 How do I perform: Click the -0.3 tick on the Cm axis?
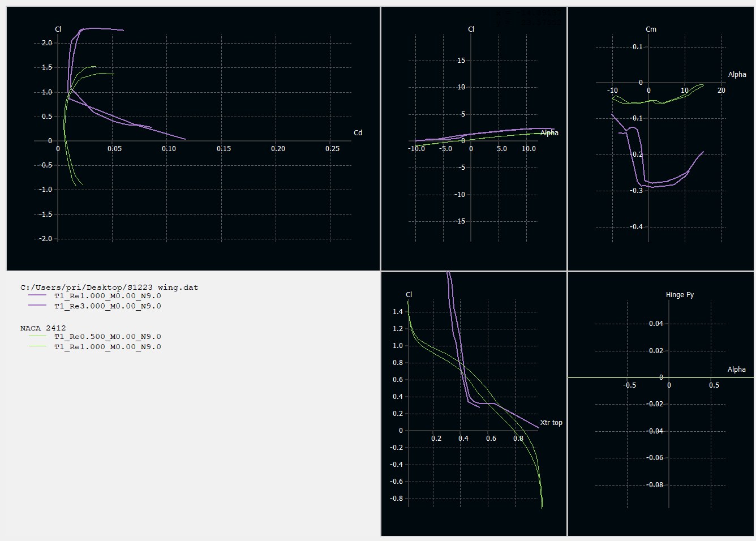coord(637,191)
